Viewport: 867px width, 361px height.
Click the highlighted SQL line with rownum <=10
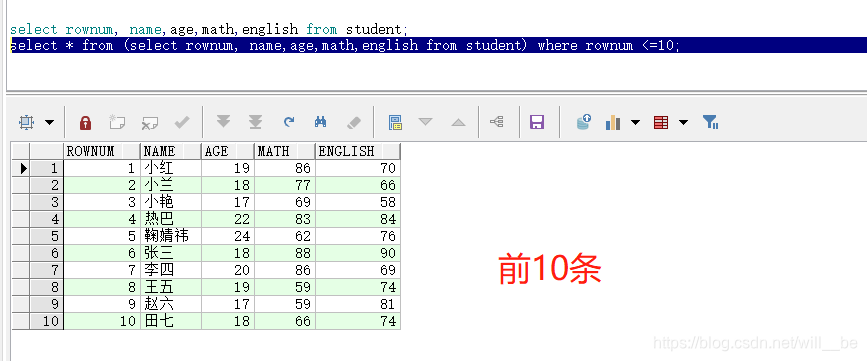point(345,45)
